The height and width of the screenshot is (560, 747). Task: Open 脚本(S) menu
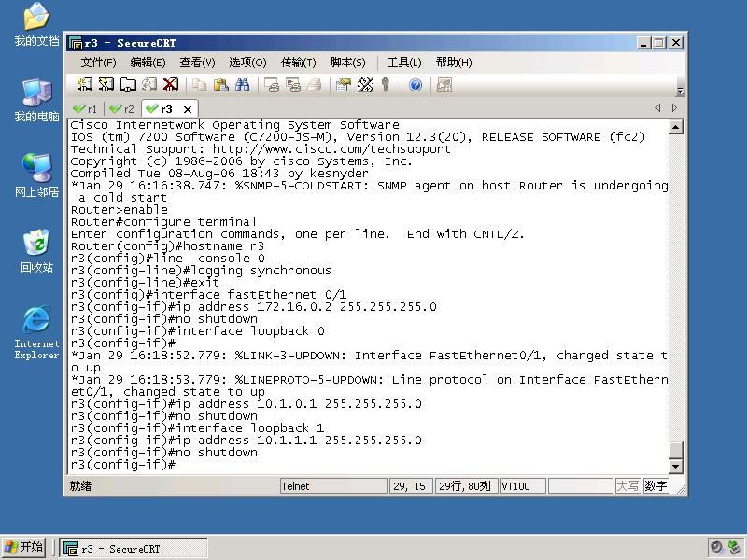coord(347,63)
